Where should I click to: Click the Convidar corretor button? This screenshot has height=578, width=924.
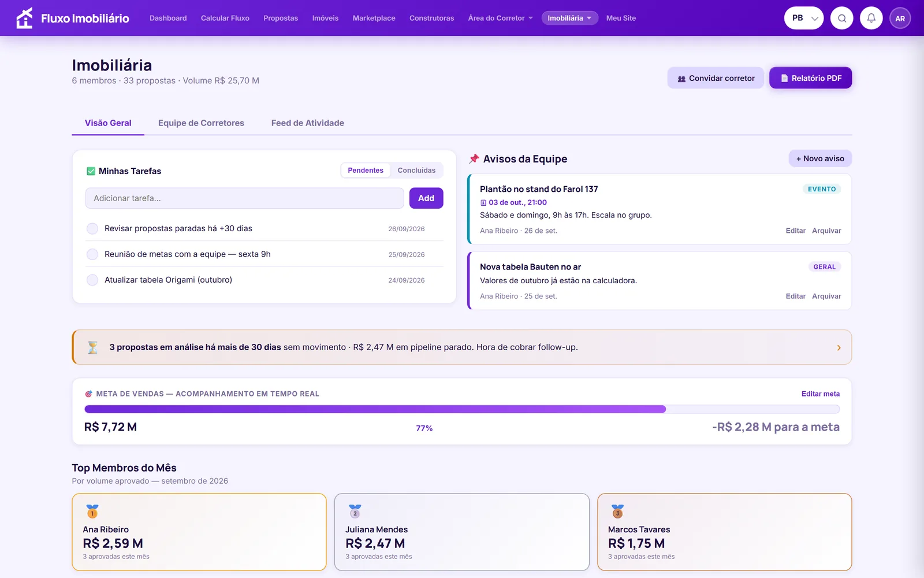click(716, 78)
